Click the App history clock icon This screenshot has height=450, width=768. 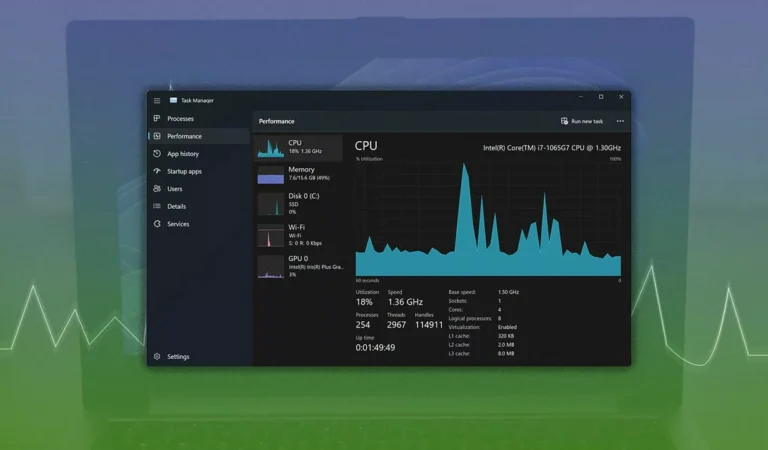click(x=157, y=154)
